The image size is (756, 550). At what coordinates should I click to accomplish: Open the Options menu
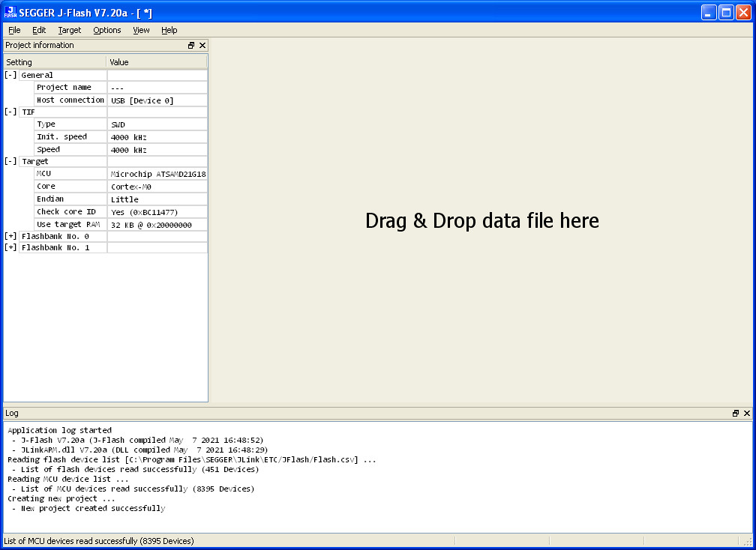(x=107, y=30)
